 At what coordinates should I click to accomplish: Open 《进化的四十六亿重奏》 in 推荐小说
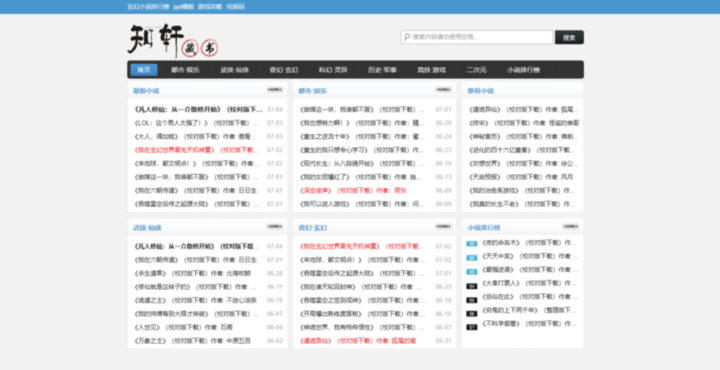click(522, 150)
